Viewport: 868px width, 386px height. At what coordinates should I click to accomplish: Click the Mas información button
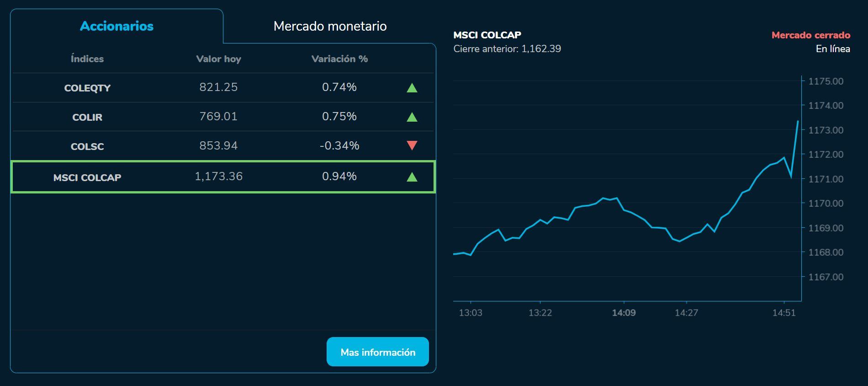click(377, 352)
